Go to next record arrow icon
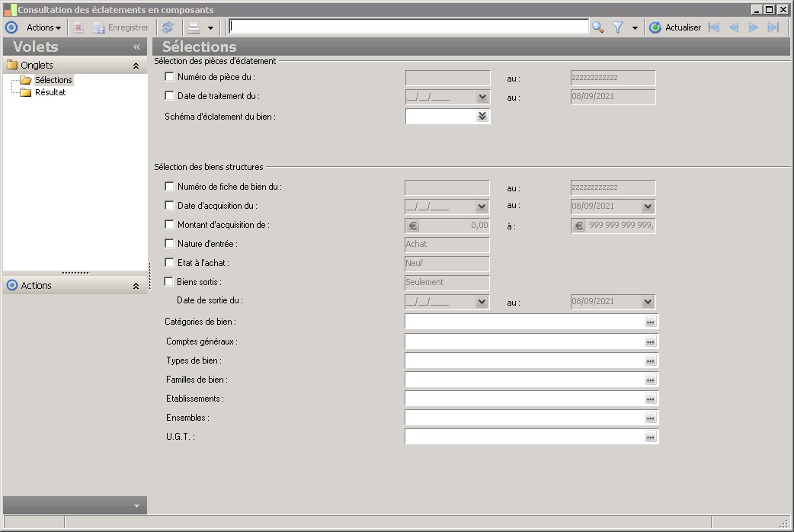Viewport: 794px width, 532px height. 753,27
